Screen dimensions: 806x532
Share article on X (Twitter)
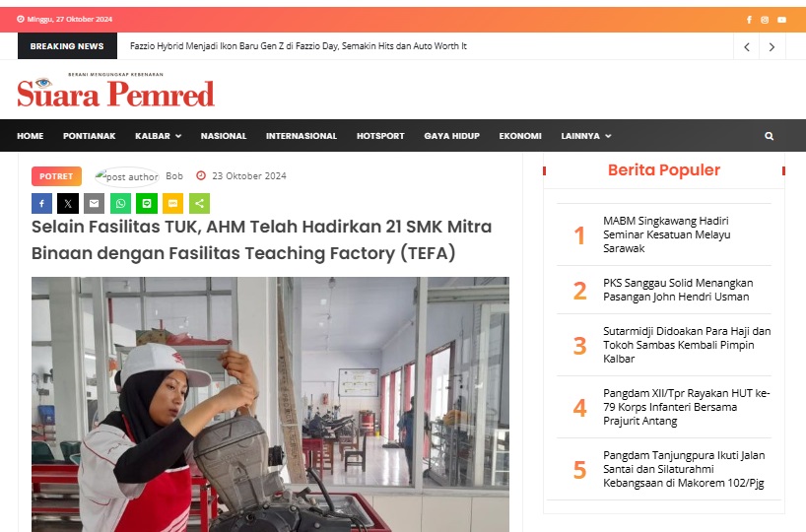68,204
